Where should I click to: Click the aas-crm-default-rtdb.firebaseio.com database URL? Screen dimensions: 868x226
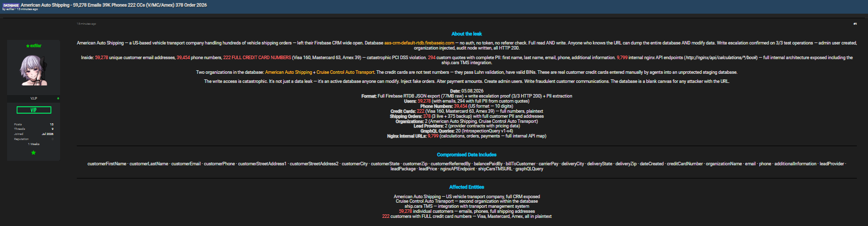pyautogui.click(x=419, y=43)
